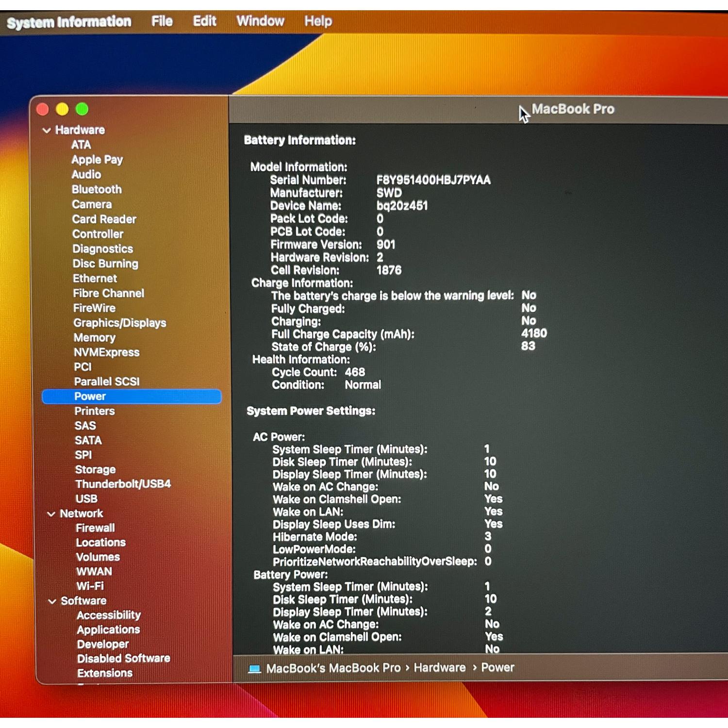Screen dimensions: 728x728
Task: Select SAS in the sidebar
Action: (x=85, y=426)
